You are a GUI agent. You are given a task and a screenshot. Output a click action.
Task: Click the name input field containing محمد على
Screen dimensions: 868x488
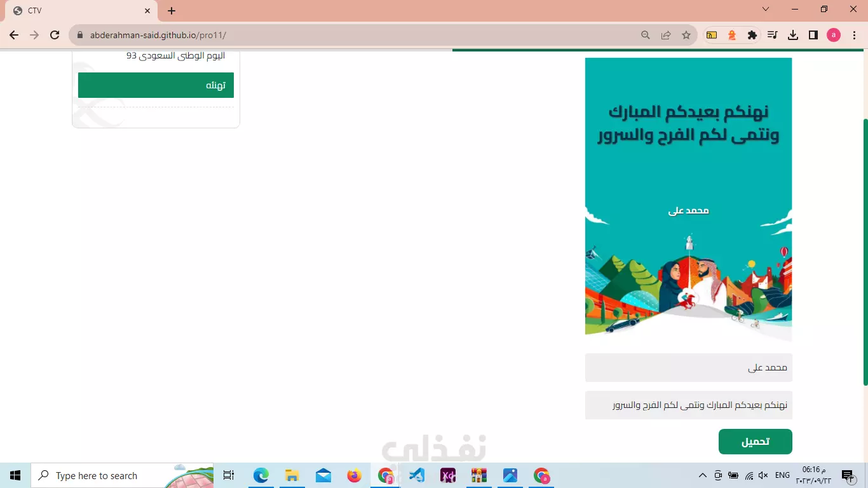pyautogui.click(x=688, y=368)
